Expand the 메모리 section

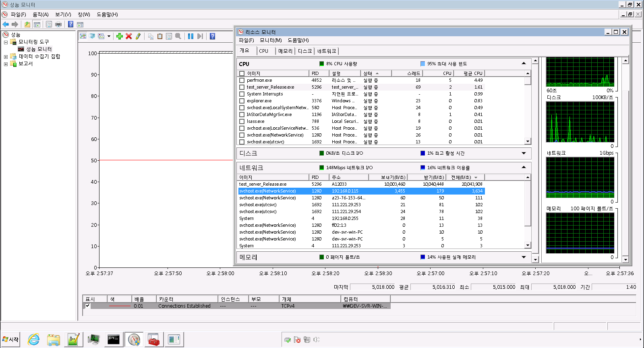tap(524, 257)
